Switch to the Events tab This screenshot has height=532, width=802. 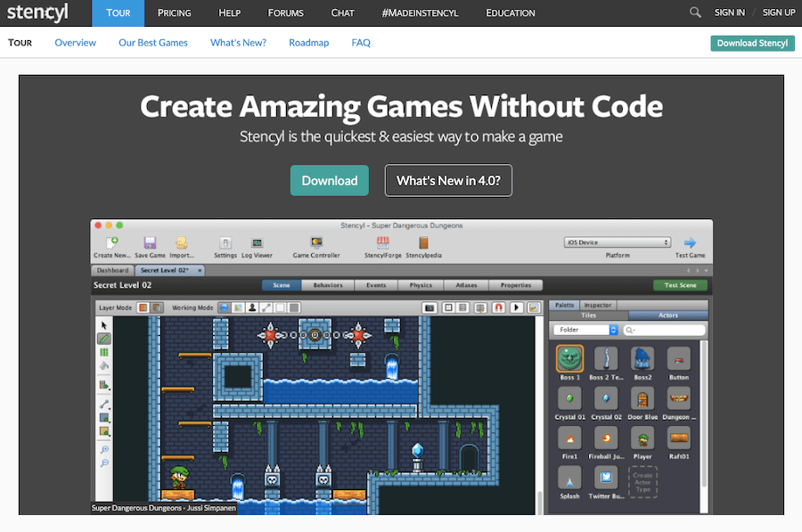coord(376,285)
